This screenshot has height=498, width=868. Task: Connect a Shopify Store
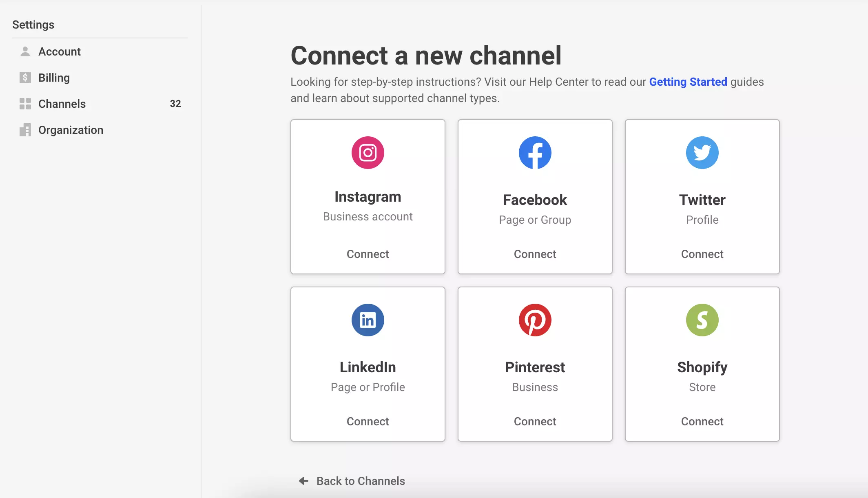pyautogui.click(x=702, y=421)
